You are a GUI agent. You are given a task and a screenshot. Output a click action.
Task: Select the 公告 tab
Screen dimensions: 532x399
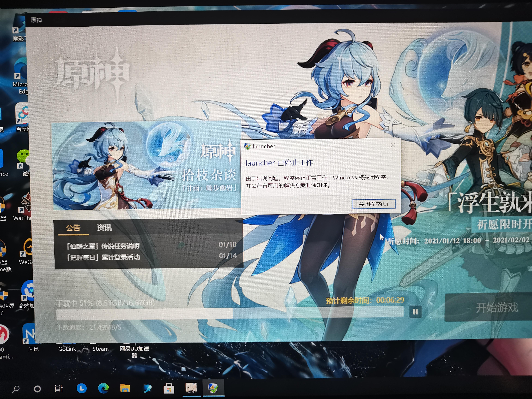click(73, 228)
